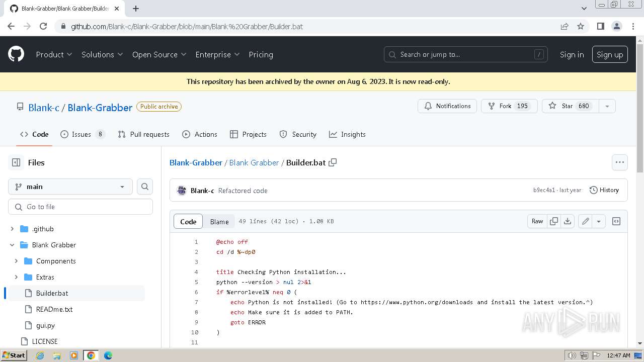Image resolution: width=644 pixels, height=362 pixels.
Task: Expand the Open Source menu
Action: (159, 54)
